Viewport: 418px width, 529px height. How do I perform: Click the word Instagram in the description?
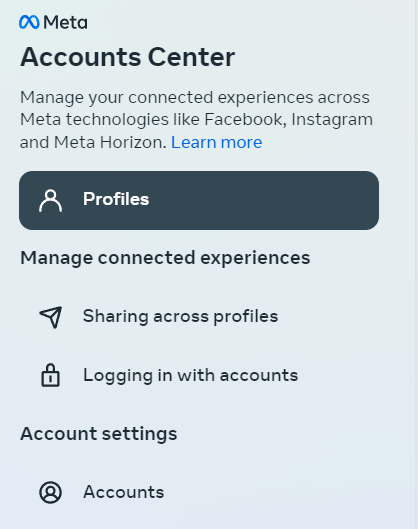332,120
